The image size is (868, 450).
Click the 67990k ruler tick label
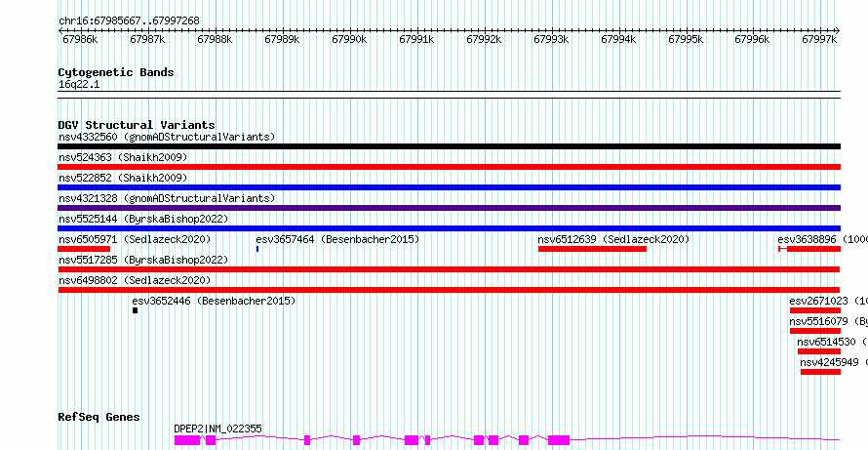coord(349,39)
